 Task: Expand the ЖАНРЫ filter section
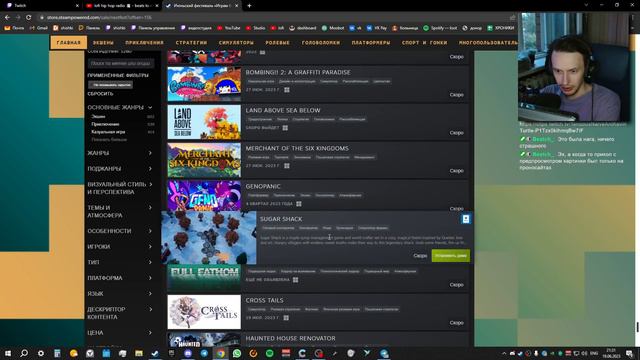coord(120,153)
